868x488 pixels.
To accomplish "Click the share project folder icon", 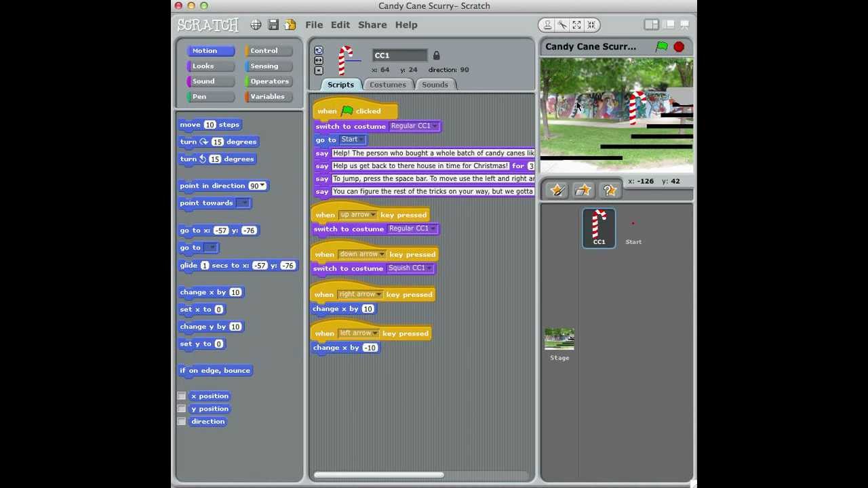I will pyautogui.click(x=290, y=25).
